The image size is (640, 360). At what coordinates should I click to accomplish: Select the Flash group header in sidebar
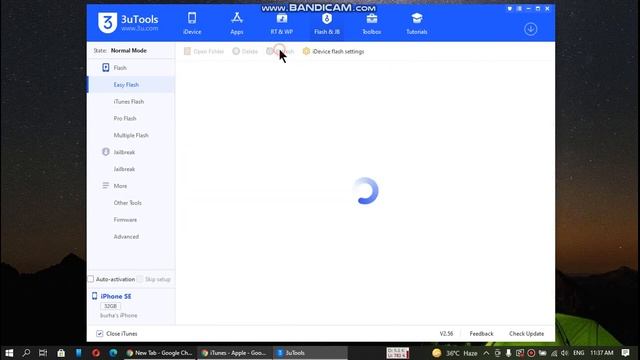(120, 68)
